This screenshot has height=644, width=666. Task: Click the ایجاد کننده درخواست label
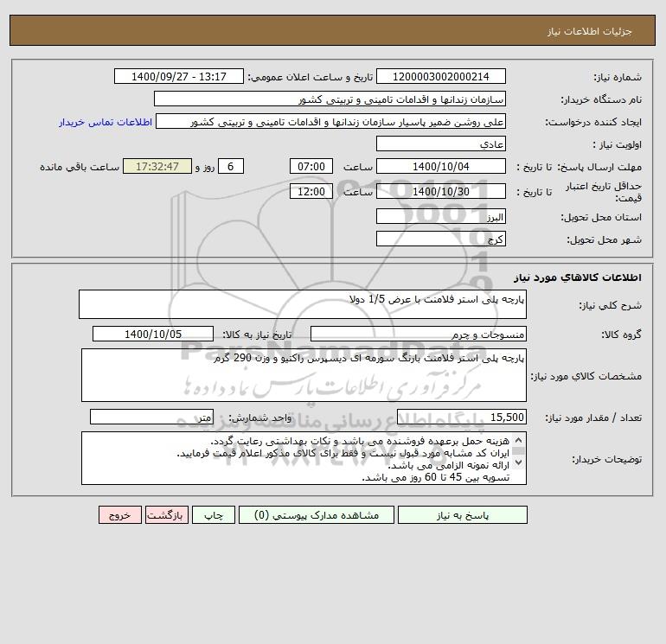click(x=593, y=122)
